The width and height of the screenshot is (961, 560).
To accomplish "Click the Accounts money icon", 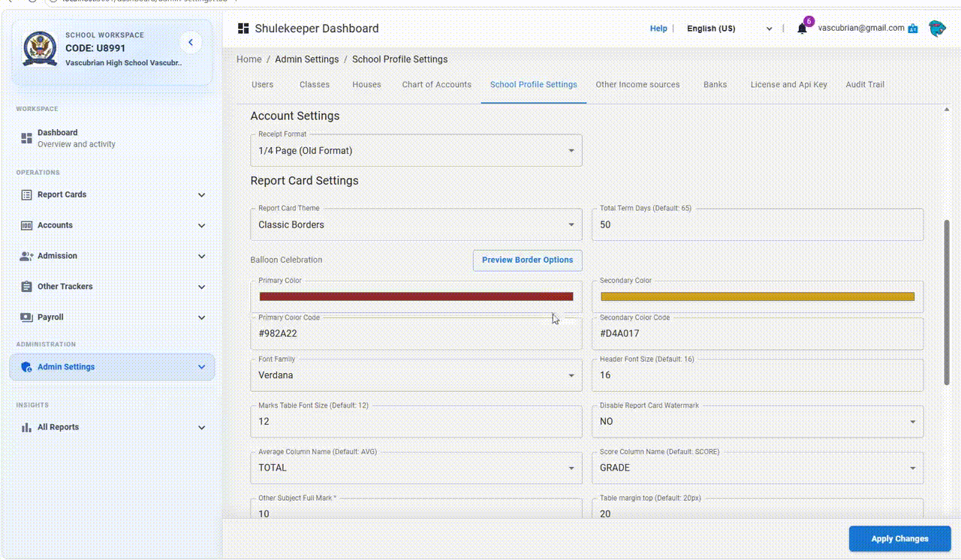I will point(26,225).
